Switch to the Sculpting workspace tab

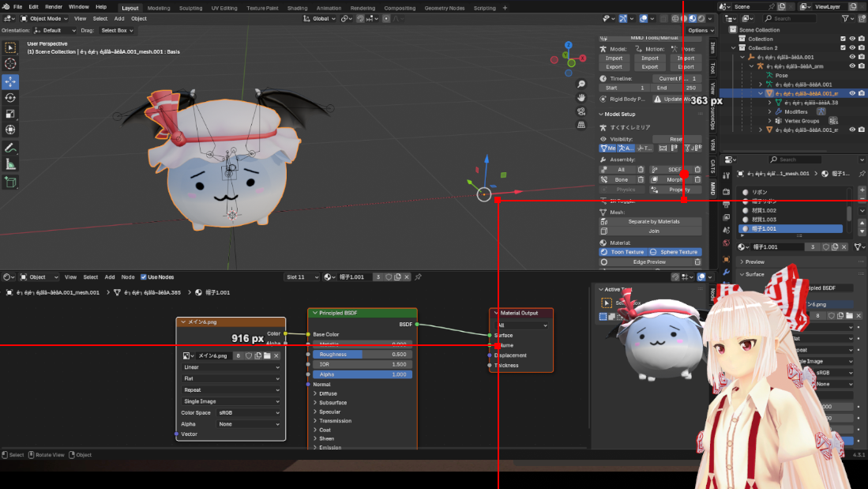(x=190, y=8)
